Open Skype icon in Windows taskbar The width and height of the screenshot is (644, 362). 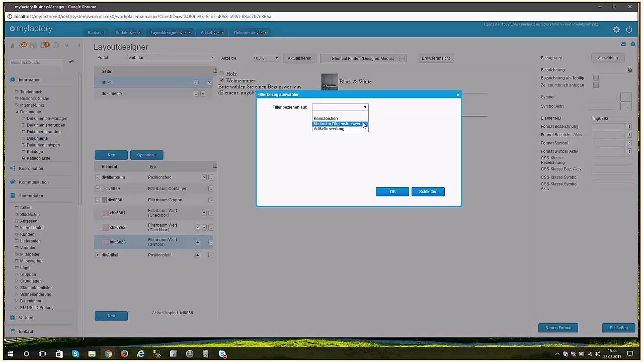pyautogui.click(x=75, y=354)
